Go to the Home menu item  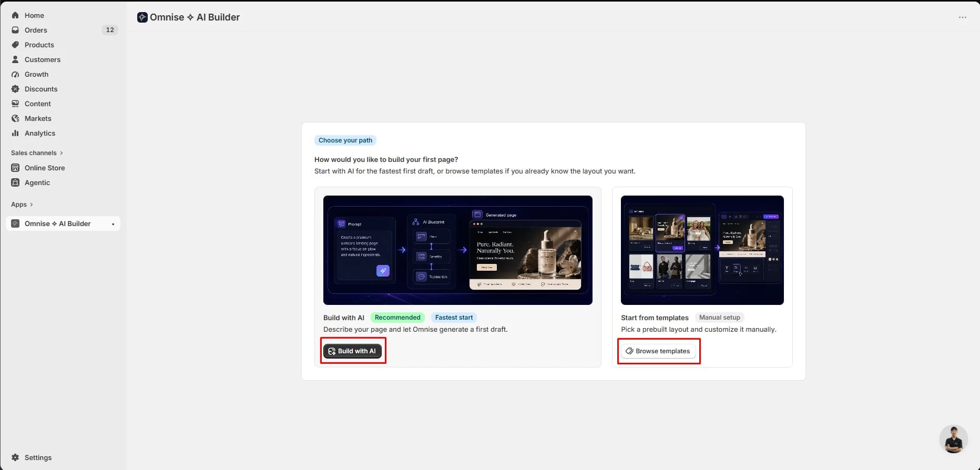[x=63, y=15]
